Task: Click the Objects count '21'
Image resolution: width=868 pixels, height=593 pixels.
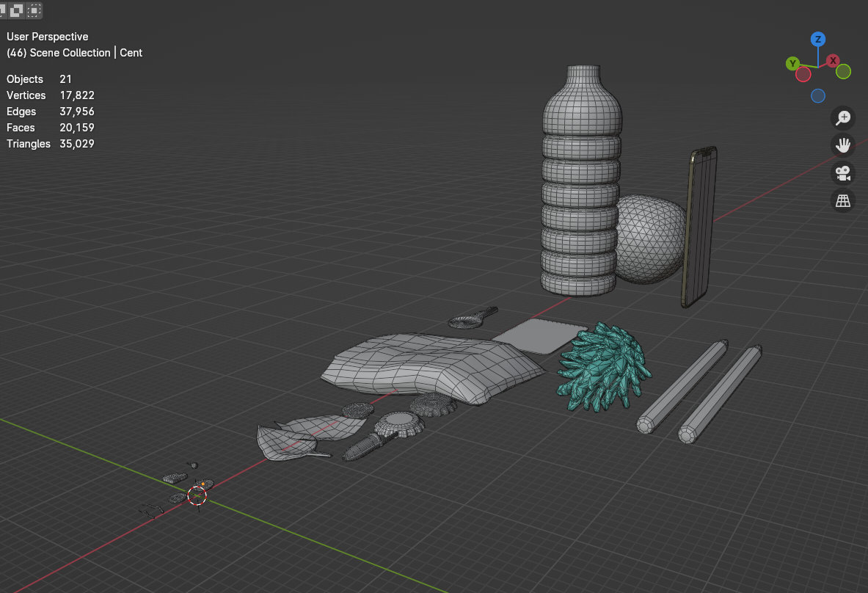Action: pos(66,79)
